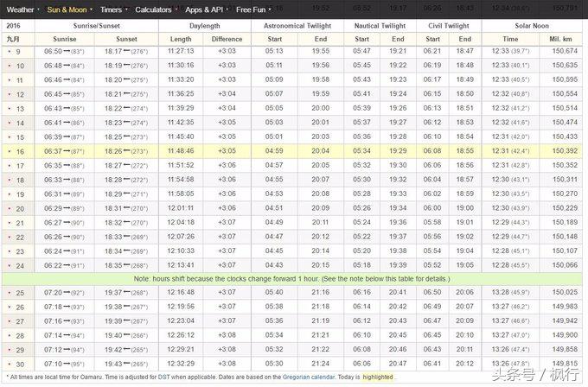This screenshot has height=387, width=588.
Task: Select solar noon 13:28 on day 25
Action: point(501,292)
